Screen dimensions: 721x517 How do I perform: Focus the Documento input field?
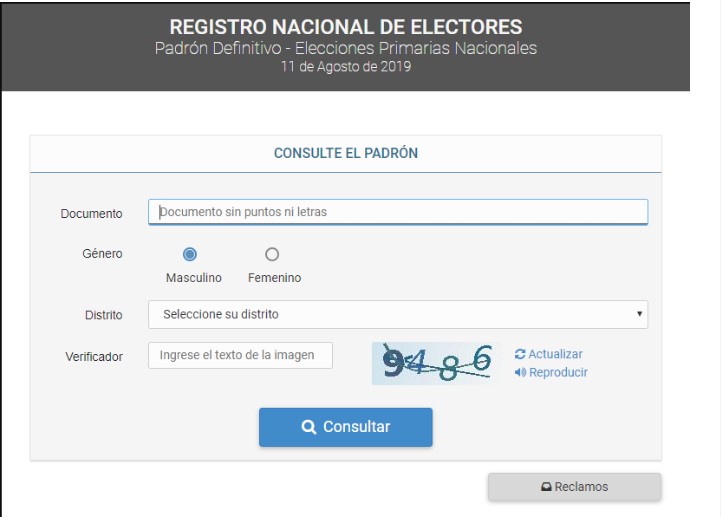point(398,212)
